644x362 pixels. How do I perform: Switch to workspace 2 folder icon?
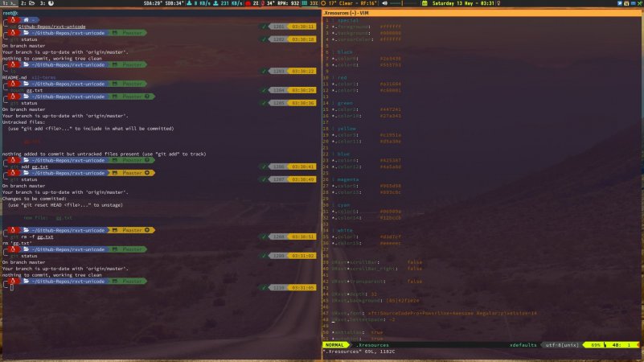[x=31, y=3]
